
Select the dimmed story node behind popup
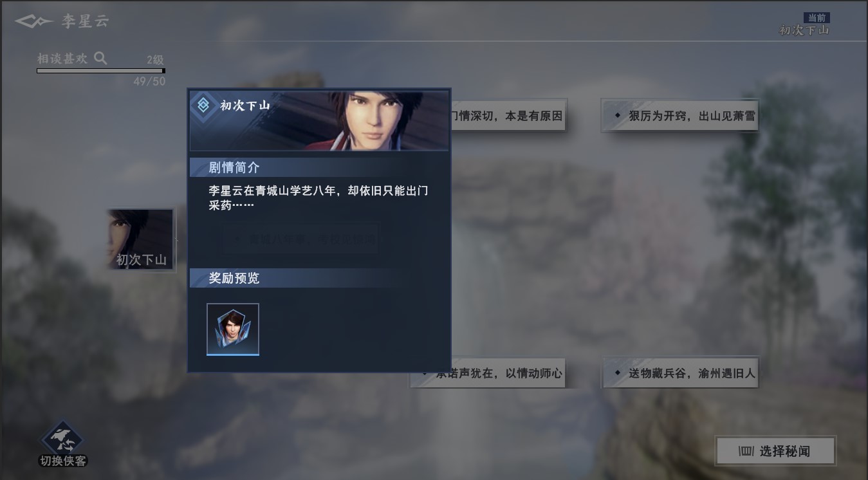pyautogui.click(x=300, y=239)
